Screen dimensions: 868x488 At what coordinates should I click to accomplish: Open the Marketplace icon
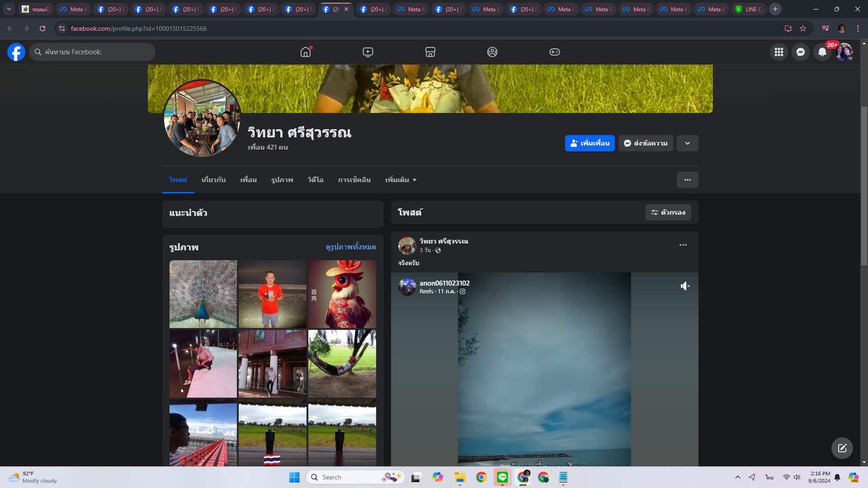click(430, 52)
